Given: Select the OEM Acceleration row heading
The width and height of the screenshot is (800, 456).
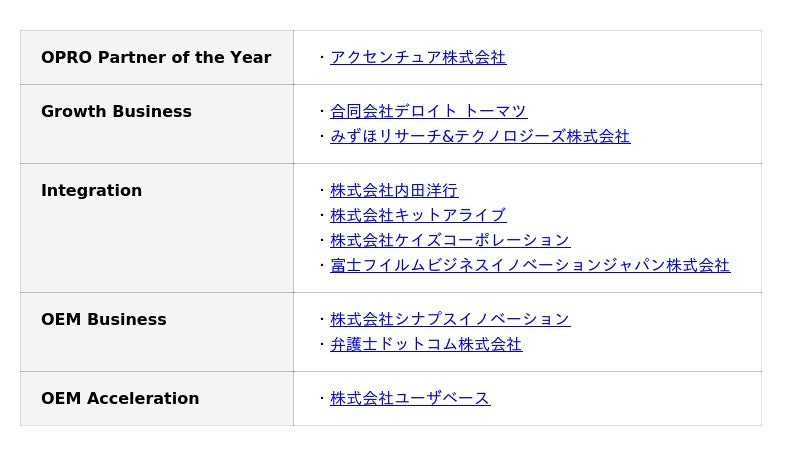Looking at the screenshot, I should click(x=120, y=399).
